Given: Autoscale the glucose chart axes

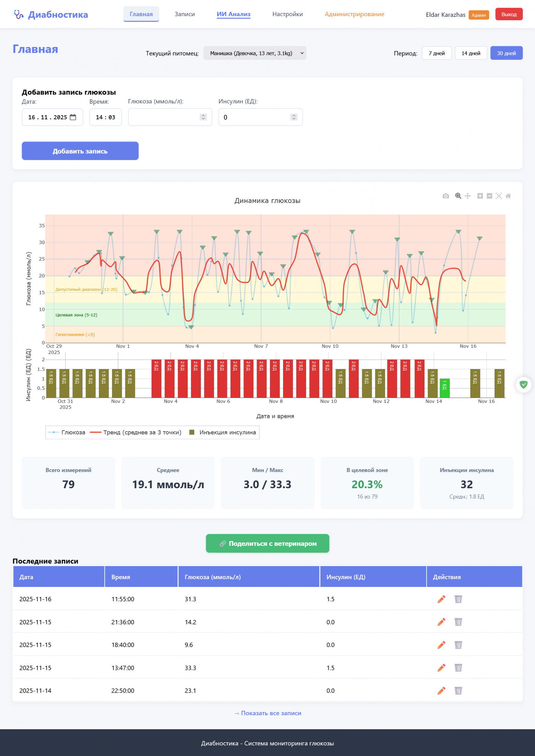Looking at the screenshot, I should pyautogui.click(x=499, y=196).
